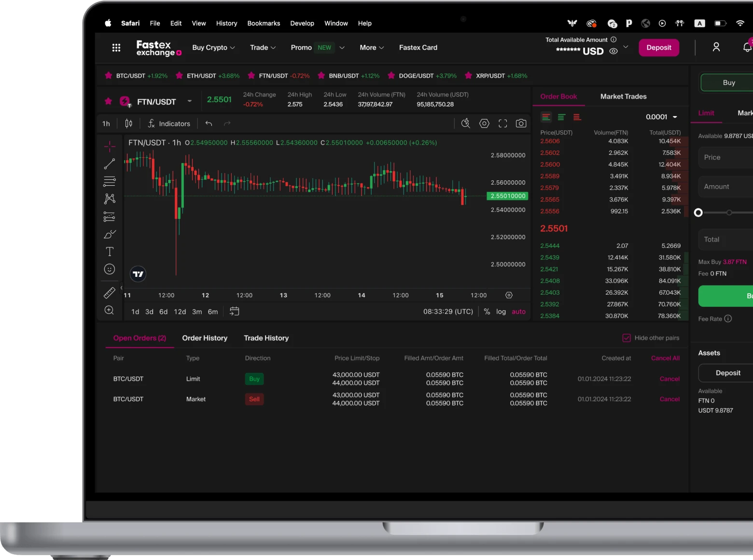This screenshot has width=753, height=560.
Task: Toggle balance visibility eye icon
Action: coord(614,51)
